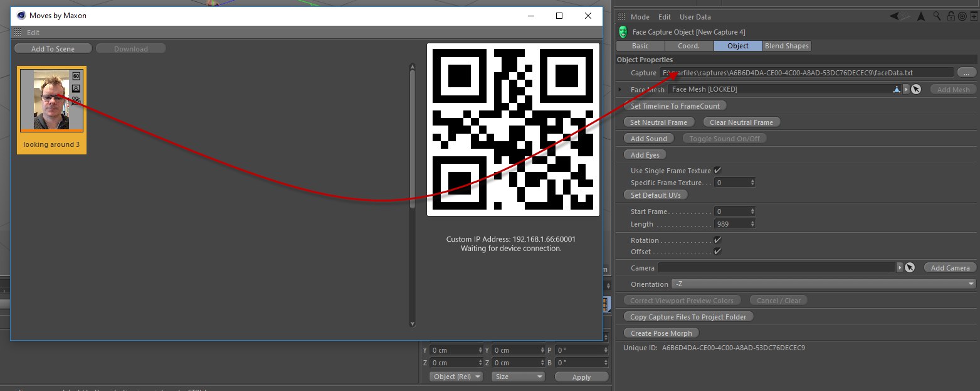Open the Edit menu in Attribute Manager

pyautogui.click(x=665, y=17)
